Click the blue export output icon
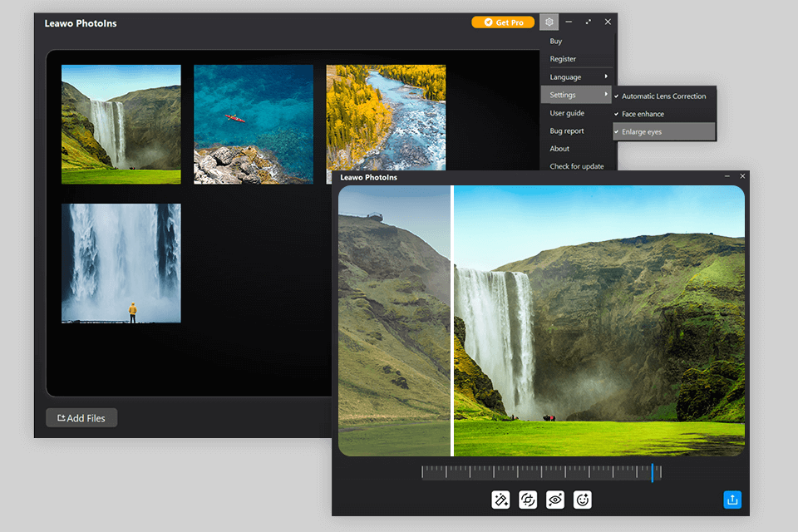 click(732, 499)
